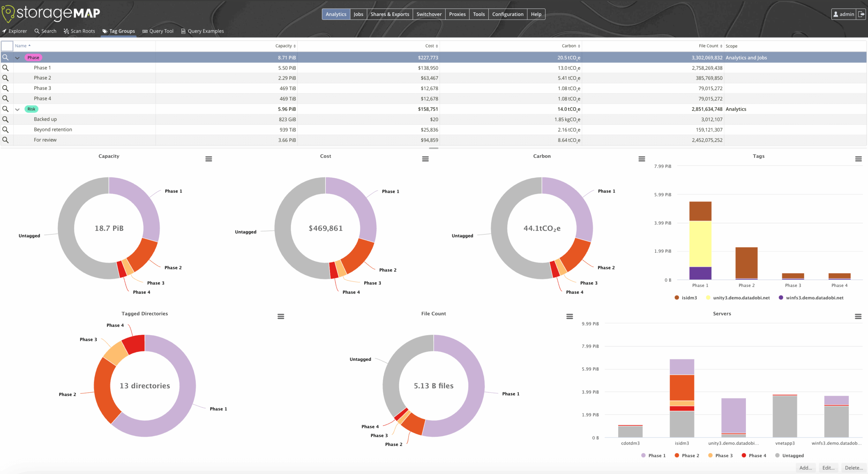Select the checkbox in the table header
The width and height of the screenshot is (868, 474).
pyautogui.click(x=7, y=45)
